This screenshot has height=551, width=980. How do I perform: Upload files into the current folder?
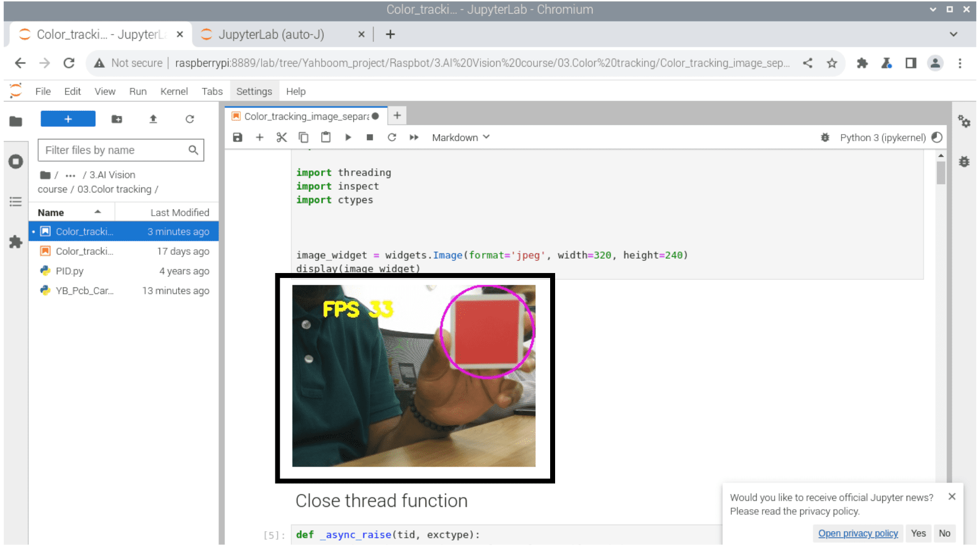tap(153, 119)
